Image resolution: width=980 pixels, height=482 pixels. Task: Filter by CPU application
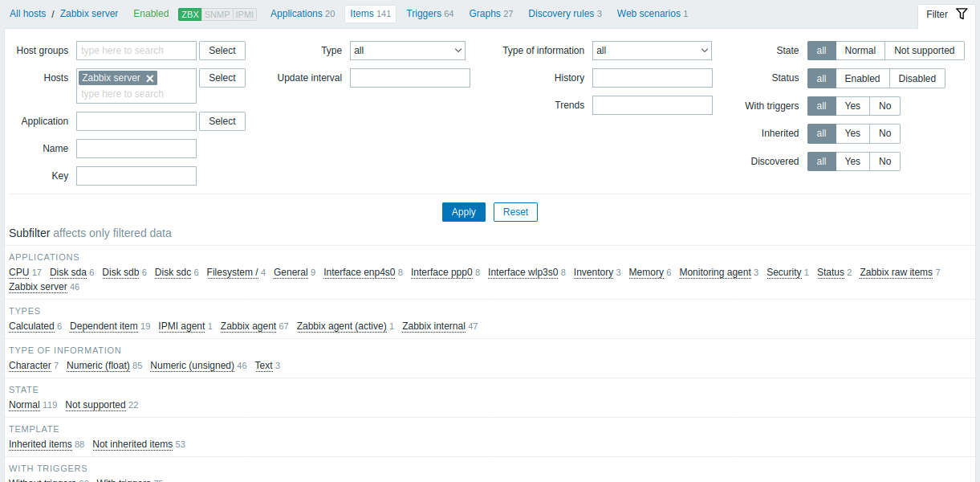click(19, 272)
